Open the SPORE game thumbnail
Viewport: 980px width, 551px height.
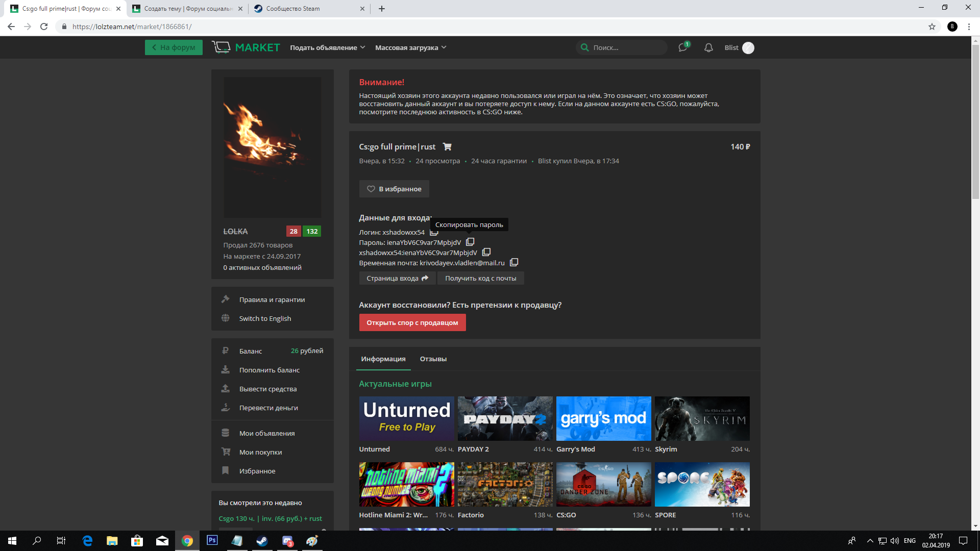pyautogui.click(x=702, y=484)
